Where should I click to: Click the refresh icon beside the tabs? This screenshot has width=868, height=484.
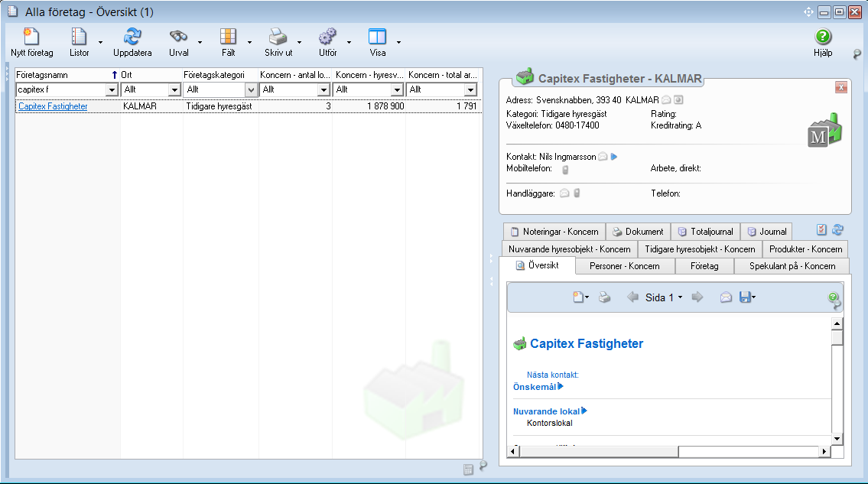click(x=837, y=229)
